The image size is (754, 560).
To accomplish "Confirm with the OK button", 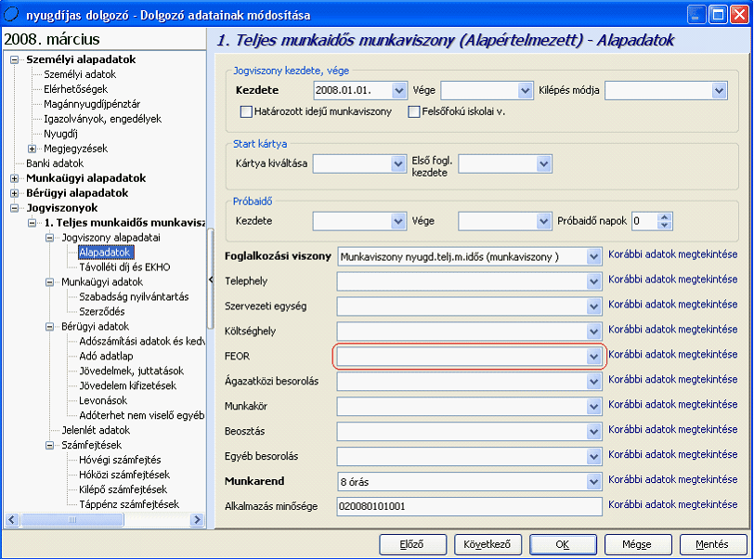I will point(563,544).
